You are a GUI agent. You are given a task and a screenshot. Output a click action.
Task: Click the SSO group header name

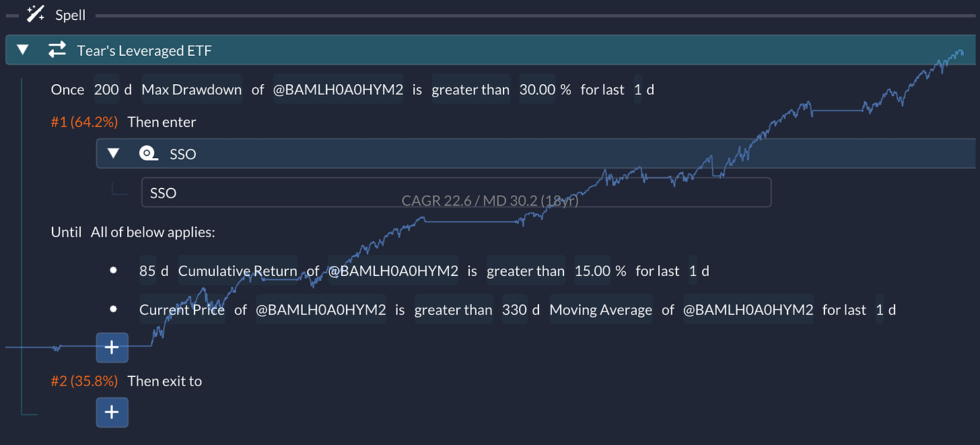coord(183,154)
